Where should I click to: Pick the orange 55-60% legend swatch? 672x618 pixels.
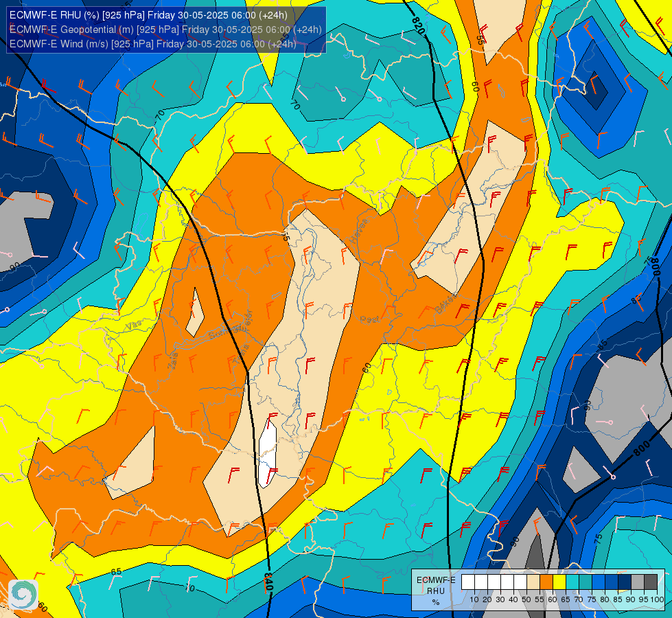[546, 582]
